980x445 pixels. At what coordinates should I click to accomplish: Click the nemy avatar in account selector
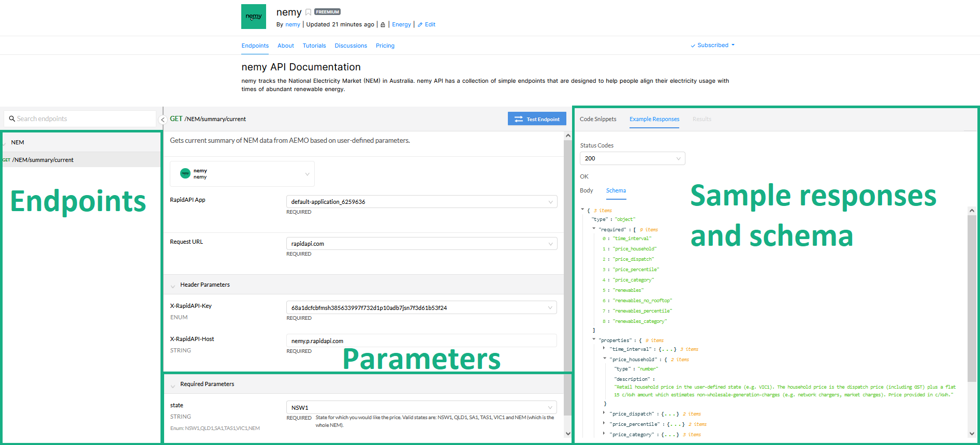click(x=185, y=174)
